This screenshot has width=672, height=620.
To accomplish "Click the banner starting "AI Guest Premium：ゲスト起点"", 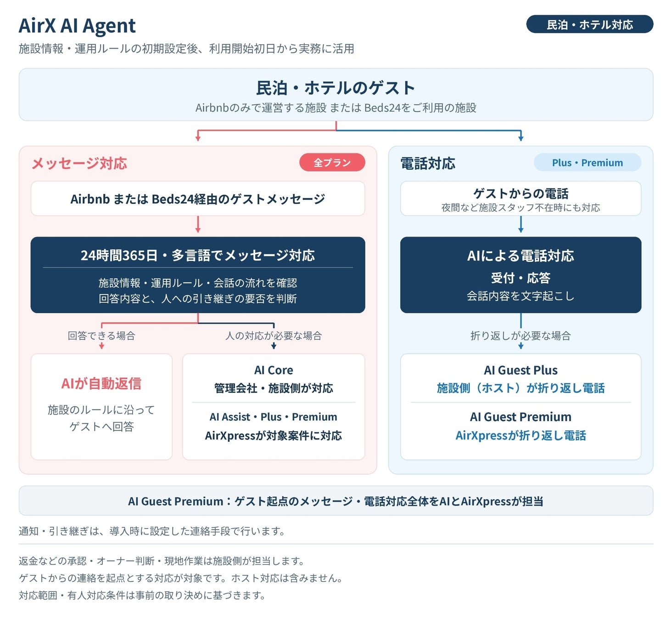I will 336,501.
